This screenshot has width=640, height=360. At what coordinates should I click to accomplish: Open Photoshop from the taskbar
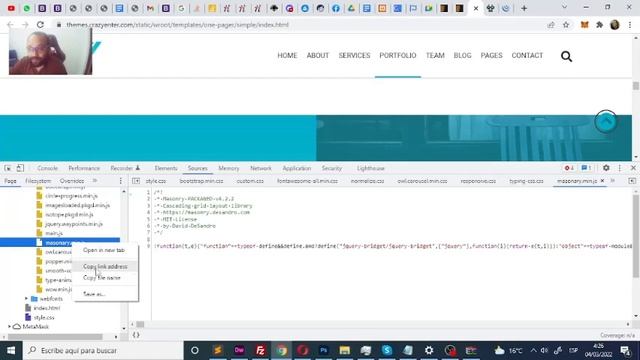click(324, 351)
